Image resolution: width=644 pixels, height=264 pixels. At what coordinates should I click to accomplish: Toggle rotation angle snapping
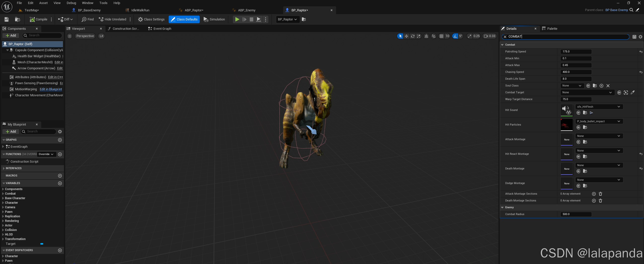(455, 36)
